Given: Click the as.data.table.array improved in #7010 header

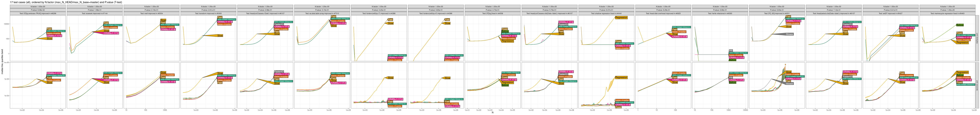Looking at the screenshot, I should tap(322, 13).
